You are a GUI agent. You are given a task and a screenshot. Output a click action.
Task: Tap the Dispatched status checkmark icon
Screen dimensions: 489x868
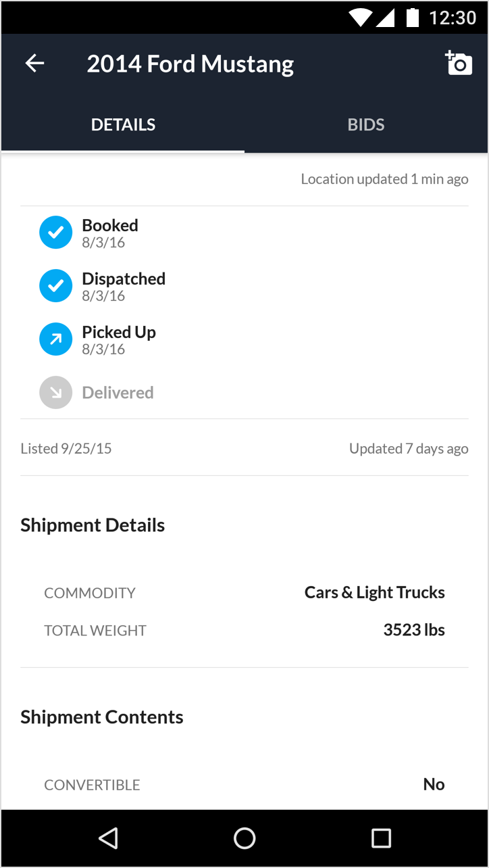click(55, 286)
